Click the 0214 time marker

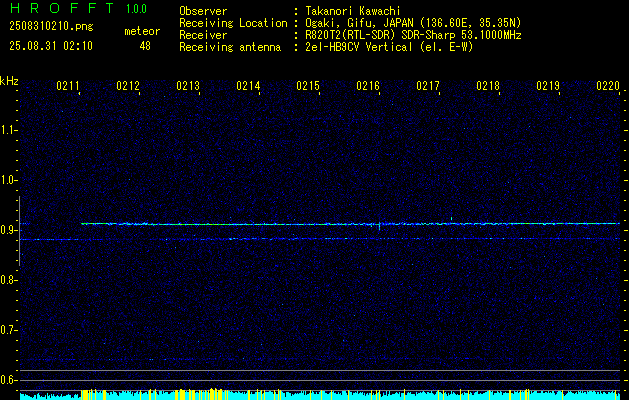[248, 86]
